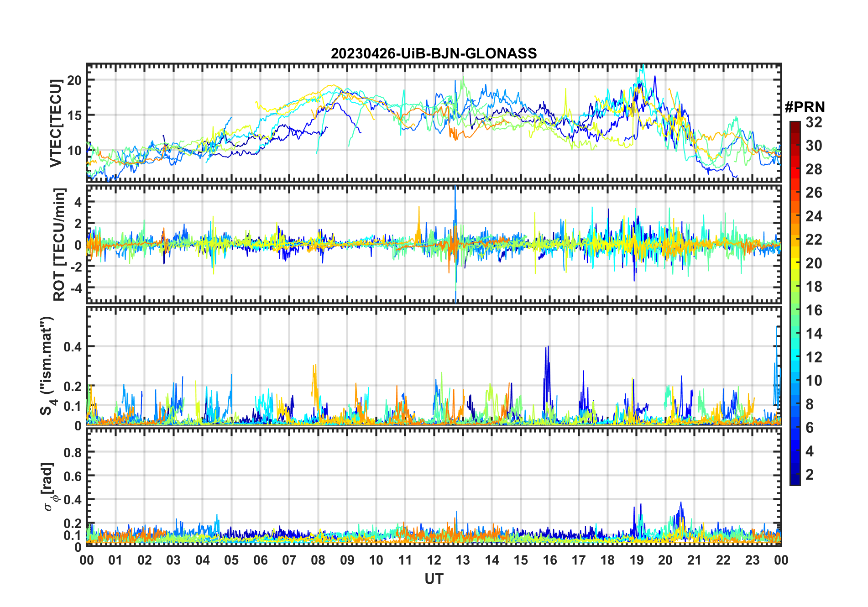Select the ROT [TECU/min] y-axis label

(x=59, y=244)
